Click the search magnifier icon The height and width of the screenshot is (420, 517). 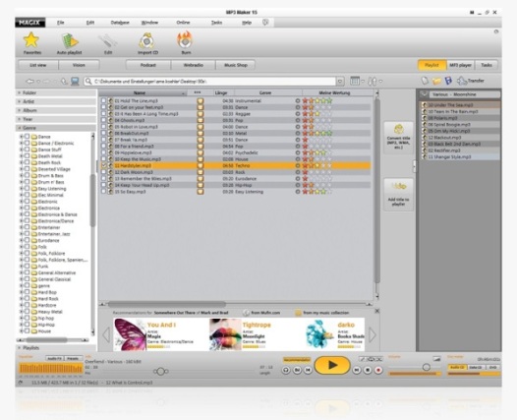pos(88,82)
